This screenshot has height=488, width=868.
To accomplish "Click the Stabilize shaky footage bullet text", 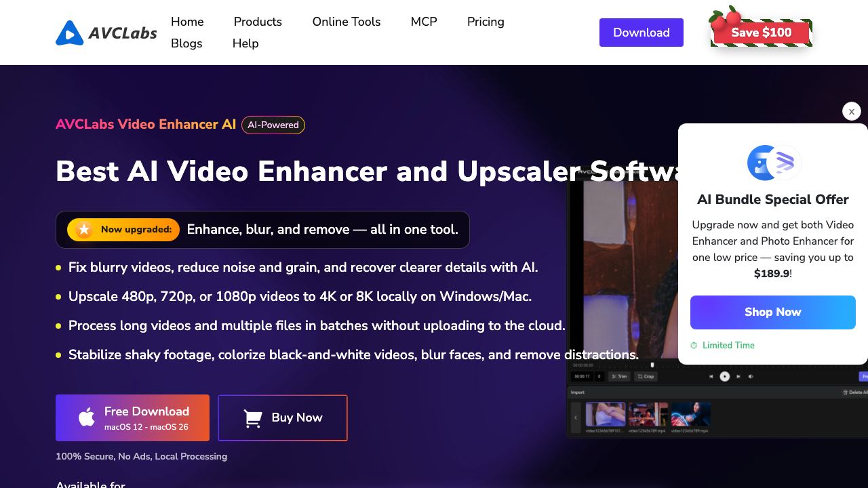I will [353, 355].
